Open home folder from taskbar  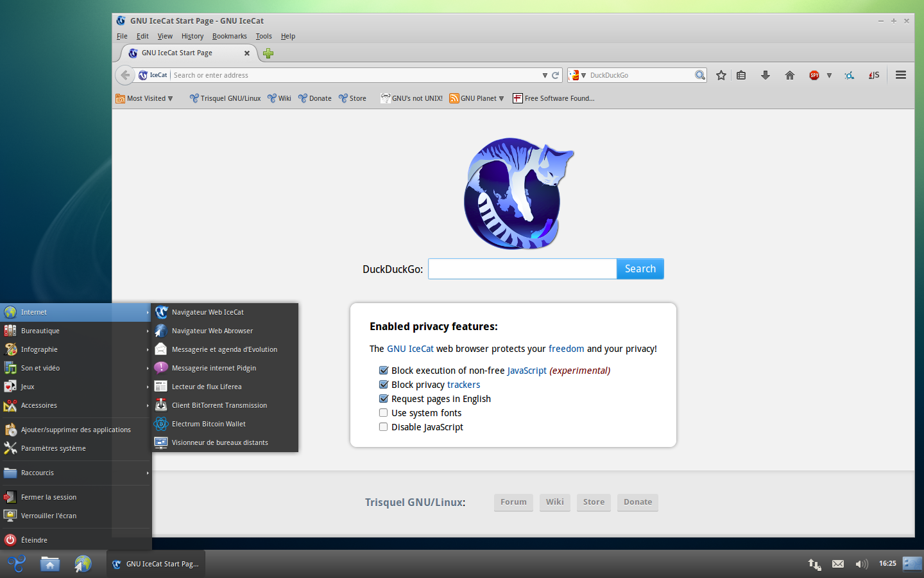pyautogui.click(x=50, y=564)
